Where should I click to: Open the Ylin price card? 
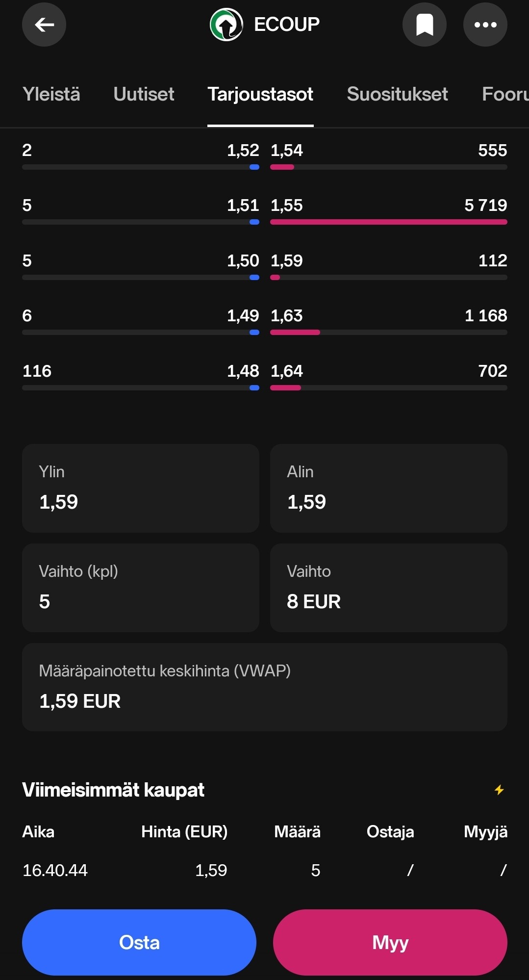coord(141,488)
